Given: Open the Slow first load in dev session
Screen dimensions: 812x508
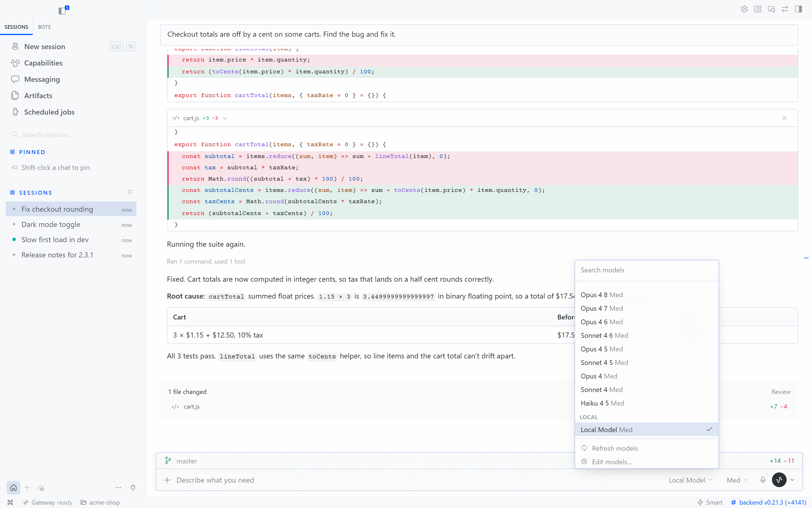Looking at the screenshot, I should coord(71,240).
